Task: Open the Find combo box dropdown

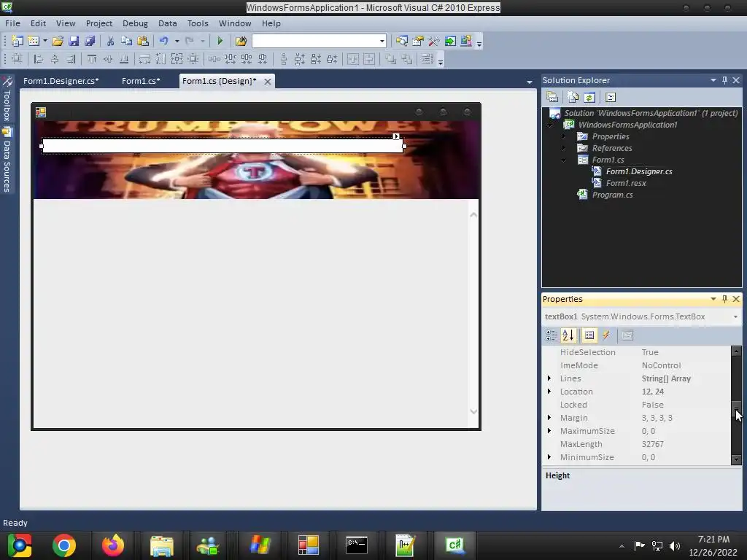Action: 382,41
